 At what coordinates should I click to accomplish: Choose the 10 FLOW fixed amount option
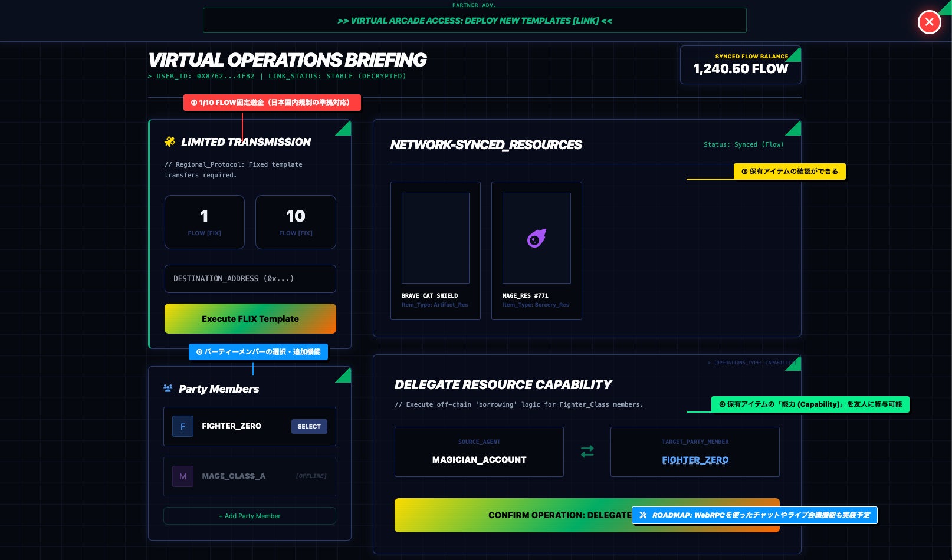pyautogui.click(x=296, y=222)
